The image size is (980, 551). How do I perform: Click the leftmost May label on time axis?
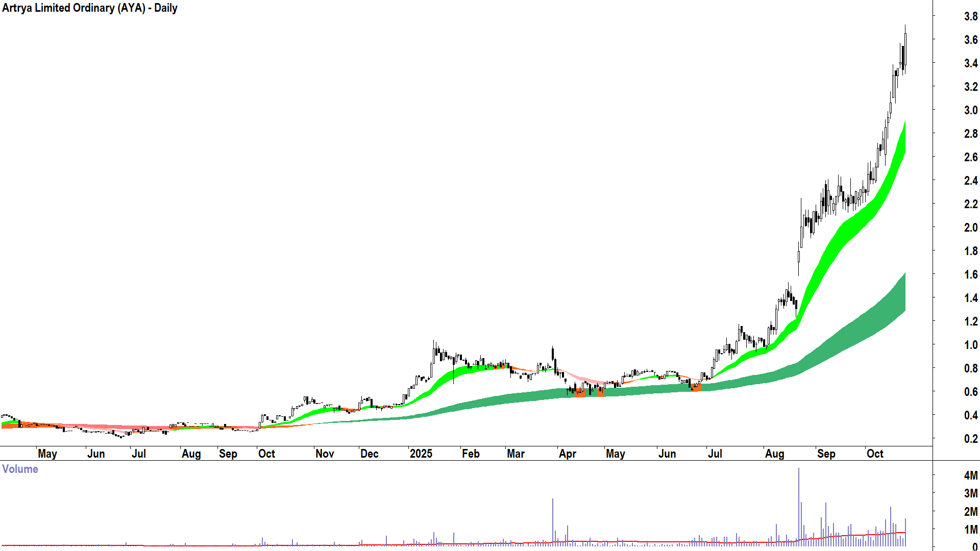(47, 454)
